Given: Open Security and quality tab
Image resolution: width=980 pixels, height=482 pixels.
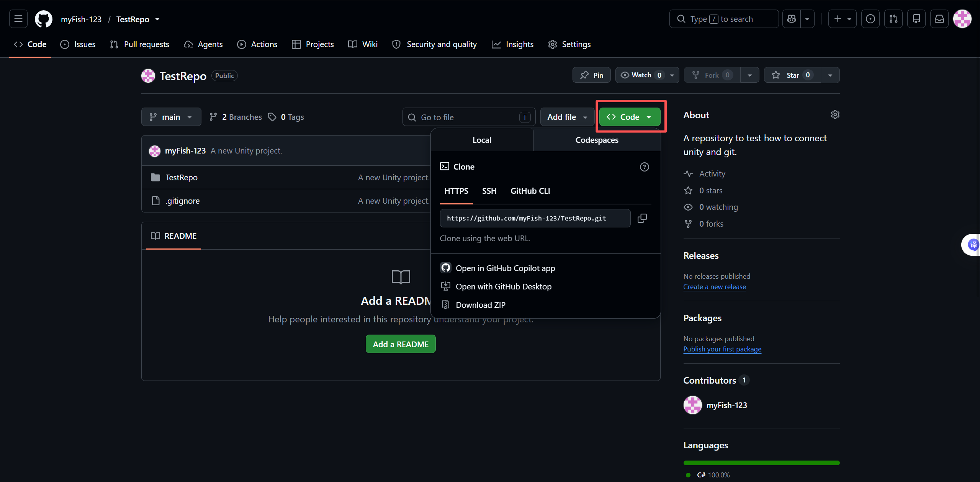Looking at the screenshot, I should click(434, 44).
